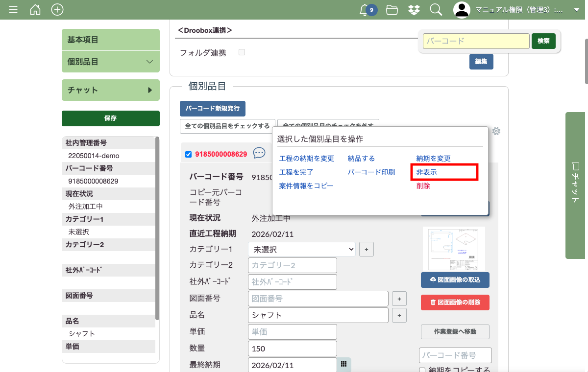Viewport: 588px width, 372px height.
Task: Open the user account dropdown arrow
Action: pyautogui.click(x=576, y=10)
